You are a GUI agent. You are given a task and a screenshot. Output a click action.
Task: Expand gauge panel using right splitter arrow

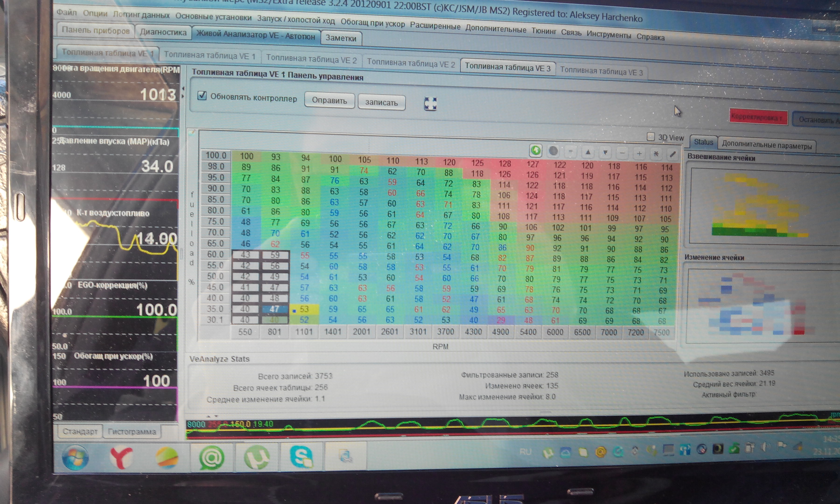click(x=183, y=96)
